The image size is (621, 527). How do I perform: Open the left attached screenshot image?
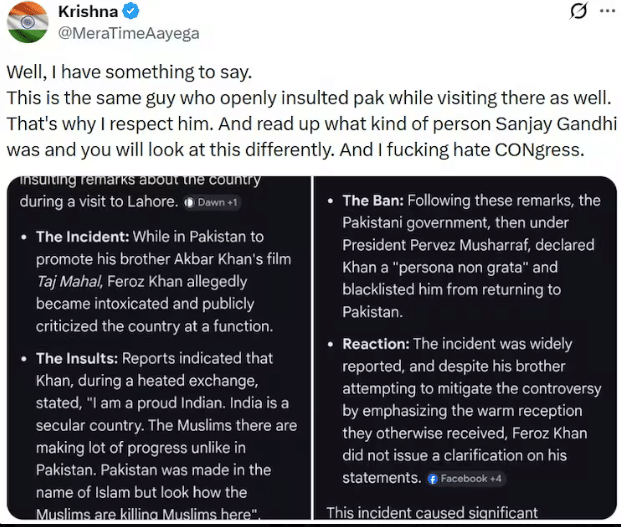[x=158, y=350]
